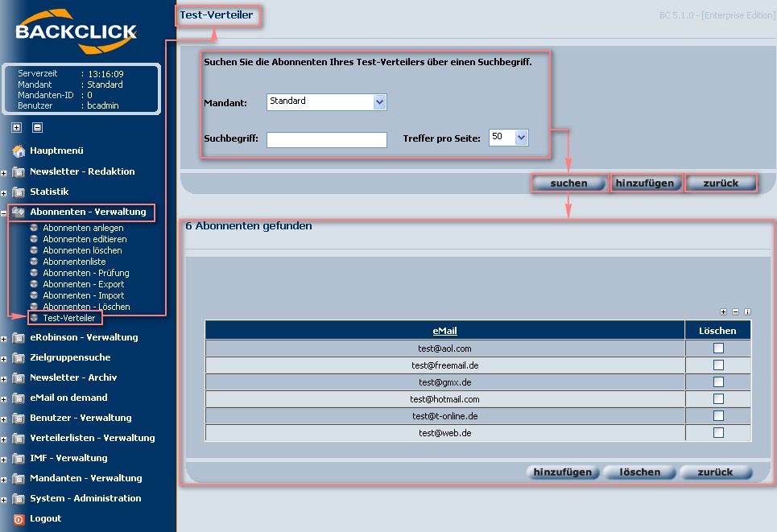777x532 pixels.
Task: Expand the Benutzer - Verwaltung tree node
Action: point(3,419)
